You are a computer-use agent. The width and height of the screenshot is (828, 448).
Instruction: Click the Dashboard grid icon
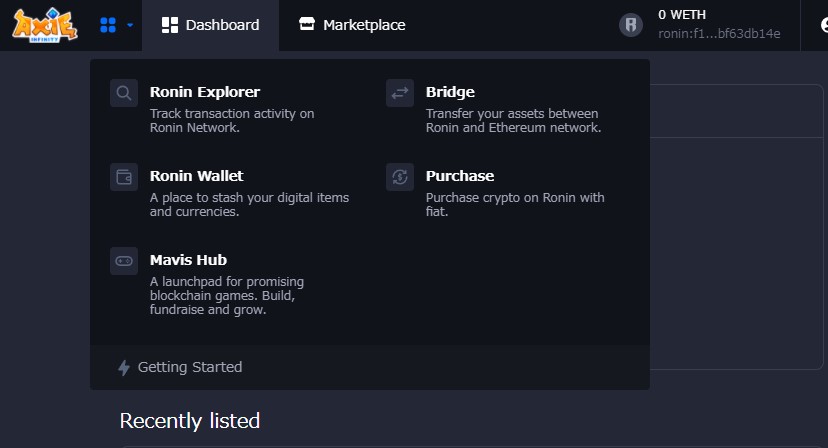(x=170, y=25)
